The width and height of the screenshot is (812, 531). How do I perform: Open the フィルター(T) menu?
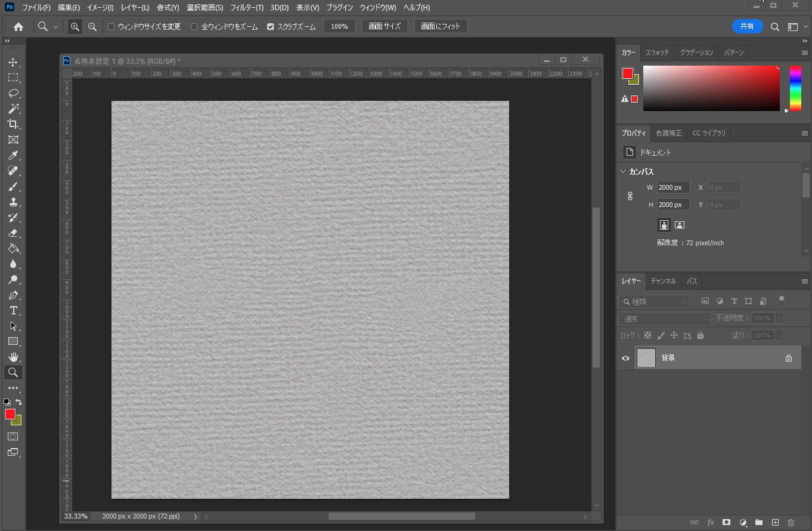pos(247,8)
